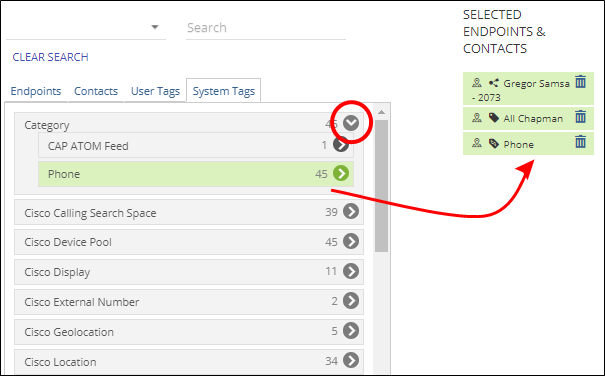Click the Cisco Location label
The image size is (605, 376).
tap(60, 362)
